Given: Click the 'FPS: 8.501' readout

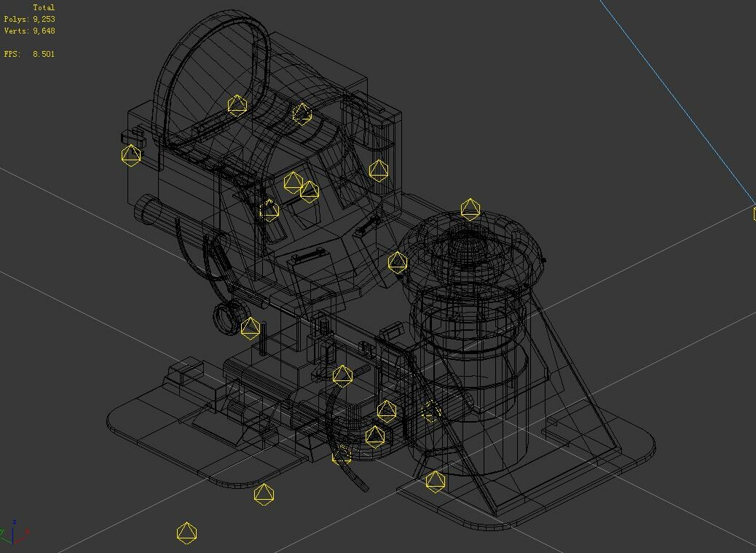Looking at the screenshot, I should 29,54.
